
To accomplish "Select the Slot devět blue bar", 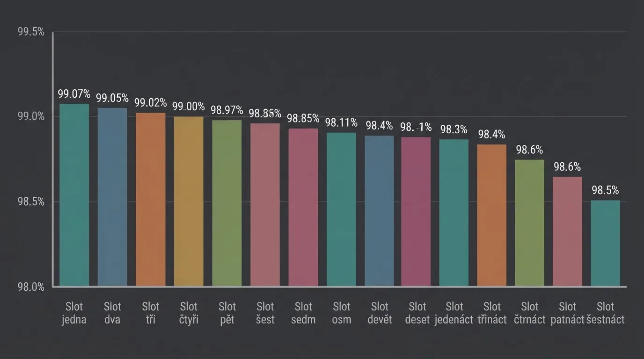I will [x=380, y=211].
